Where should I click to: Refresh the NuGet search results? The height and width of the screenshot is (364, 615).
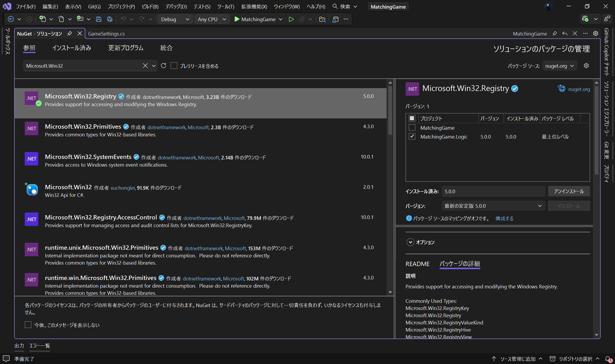[x=163, y=65]
